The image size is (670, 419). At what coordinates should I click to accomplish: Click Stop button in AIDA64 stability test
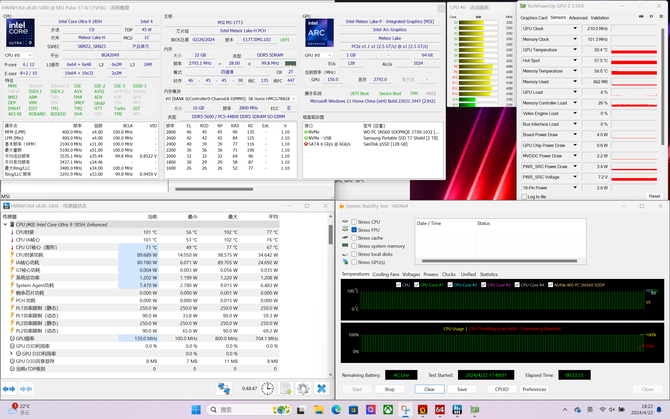pyautogui.click(x=389, y=389)
